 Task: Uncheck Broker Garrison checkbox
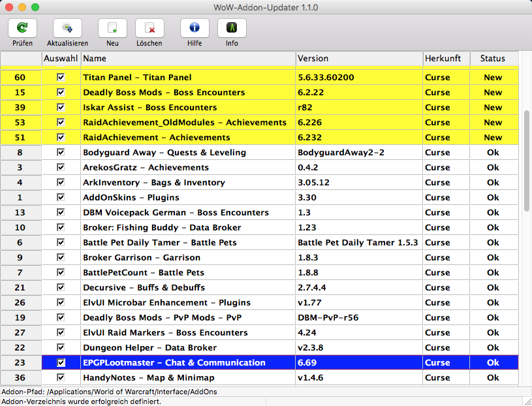(x=61, y=257)
